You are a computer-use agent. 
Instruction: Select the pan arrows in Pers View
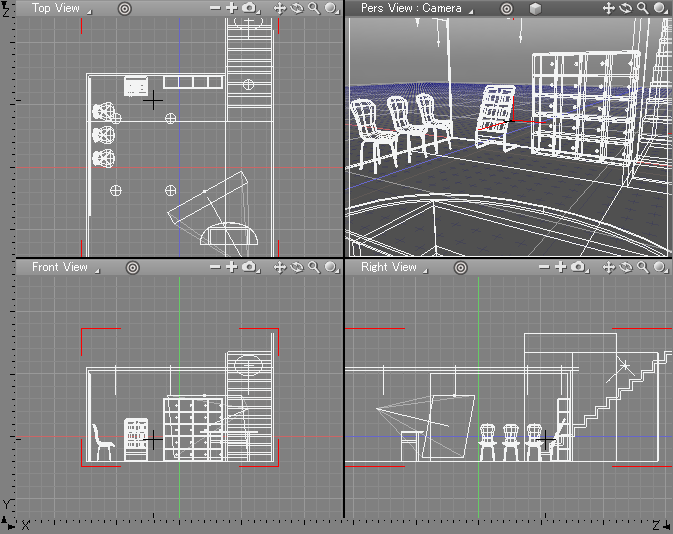coord(609,8)
